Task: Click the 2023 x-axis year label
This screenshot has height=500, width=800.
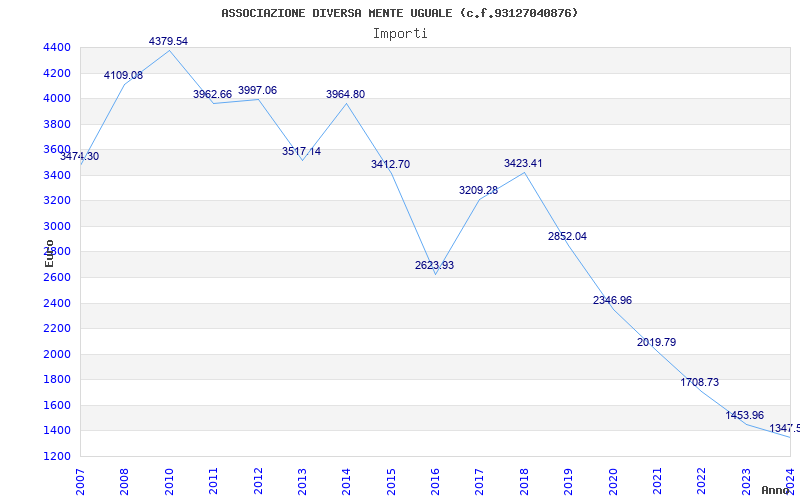Action: tap(746, 481)
